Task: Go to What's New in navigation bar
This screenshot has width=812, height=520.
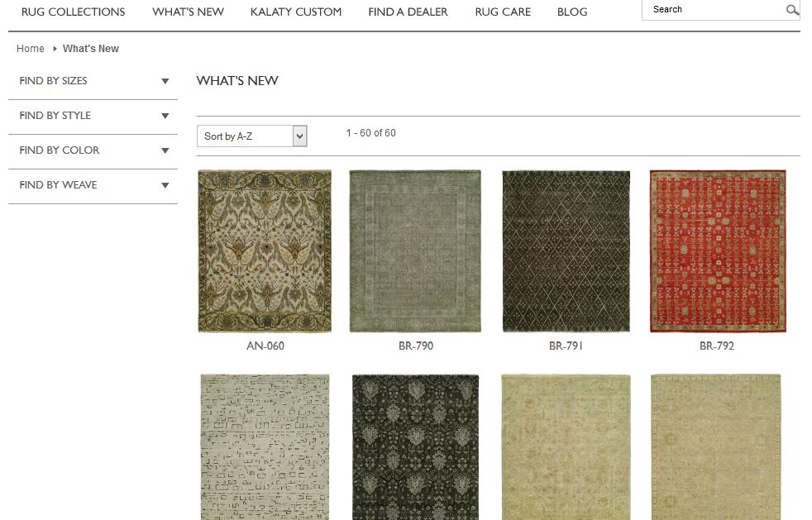Action: 188,12
